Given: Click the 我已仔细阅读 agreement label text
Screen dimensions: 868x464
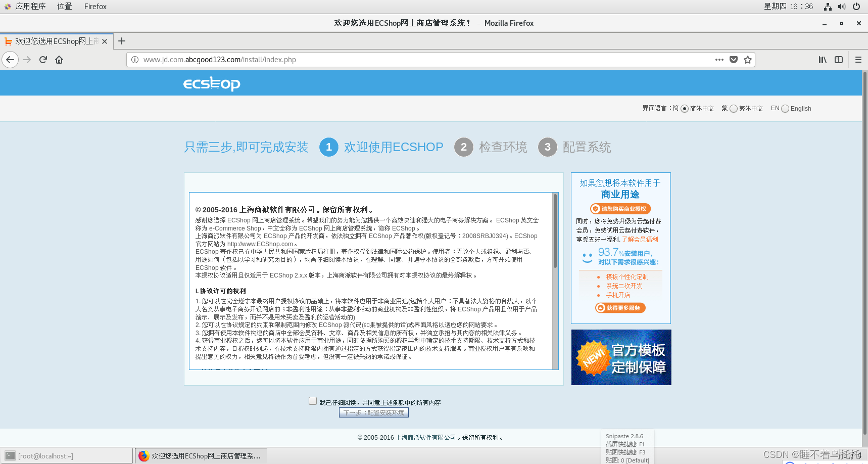Looking at the screenshot, I should pyautogui.click(x=380, y=403).
